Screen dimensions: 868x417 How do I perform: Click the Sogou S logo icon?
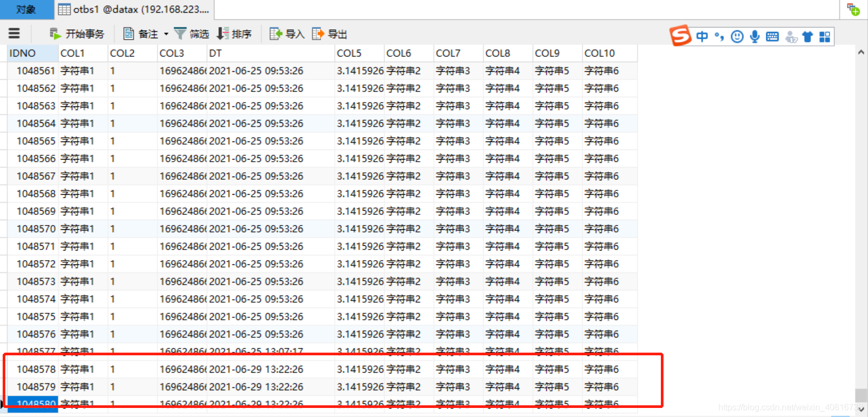680,36
